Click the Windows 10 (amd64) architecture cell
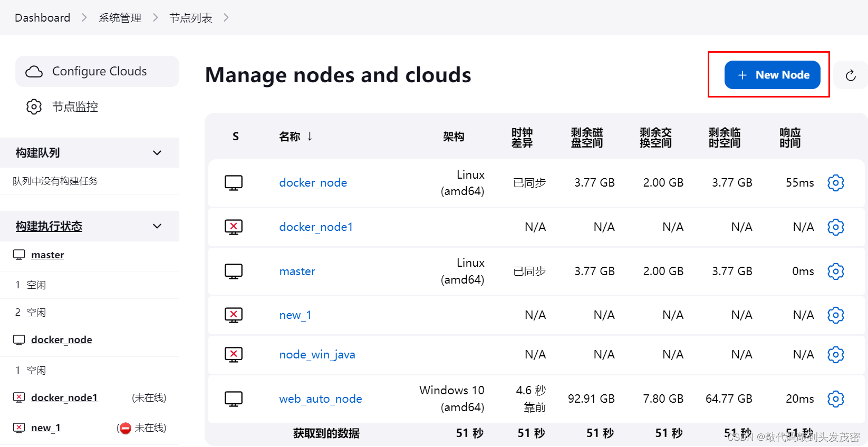The height and width of the screenshot is (447, 868). tap(452, 399)
